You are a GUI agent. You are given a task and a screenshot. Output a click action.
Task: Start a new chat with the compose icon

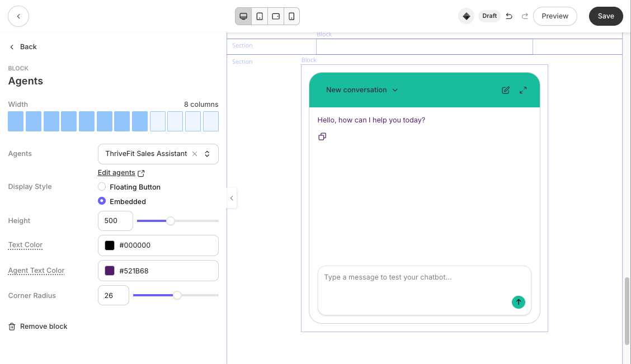tap(506, 90)
